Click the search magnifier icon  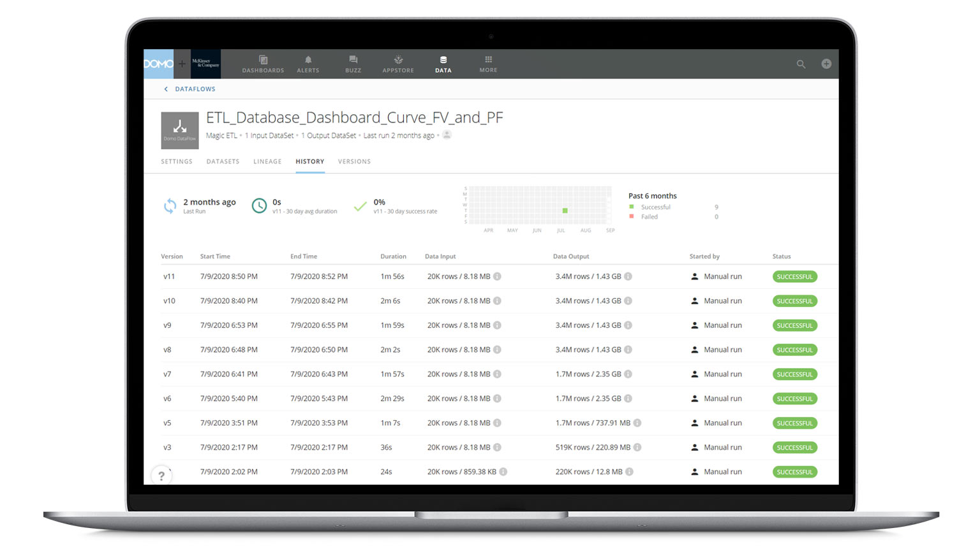[801, 64]
